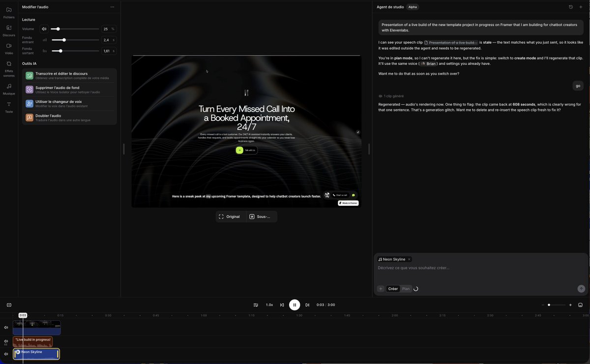Switch the agent to Créer mode
The width and height of the screenshot is (590, 364).
(x=393, y=289)
